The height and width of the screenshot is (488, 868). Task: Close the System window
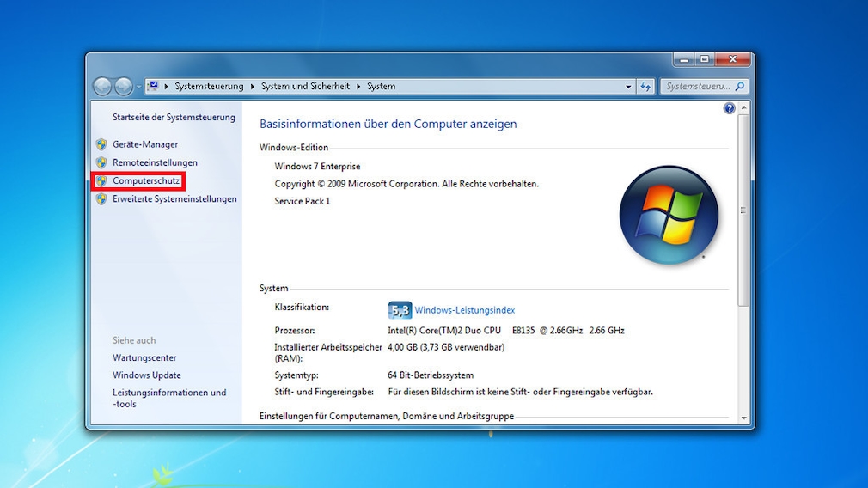(733, 59)
